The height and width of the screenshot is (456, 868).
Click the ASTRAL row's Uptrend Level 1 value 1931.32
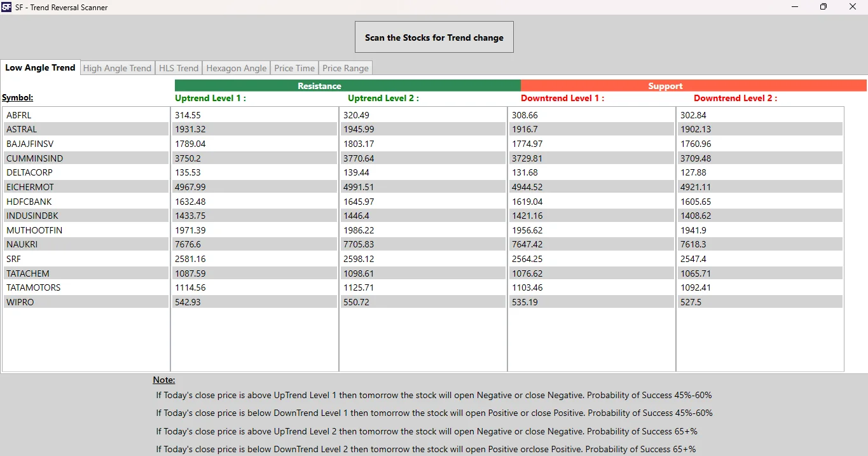188,129
